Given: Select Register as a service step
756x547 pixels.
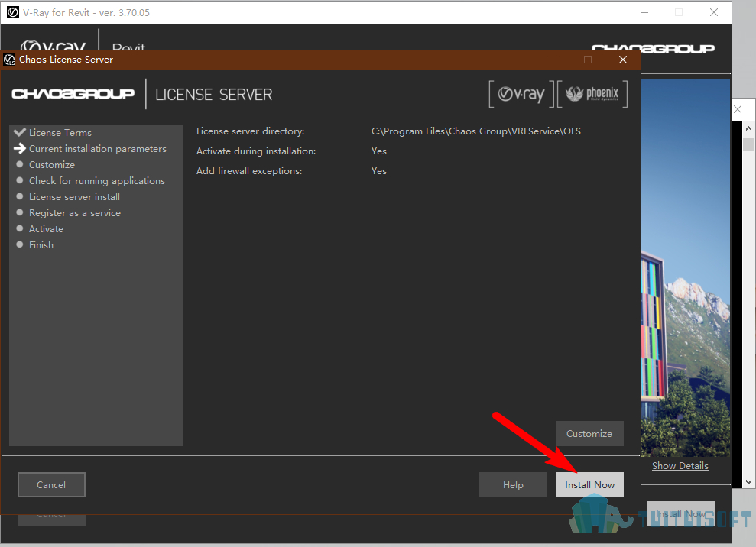Looking at the screenshot, I should pos(75,213).
